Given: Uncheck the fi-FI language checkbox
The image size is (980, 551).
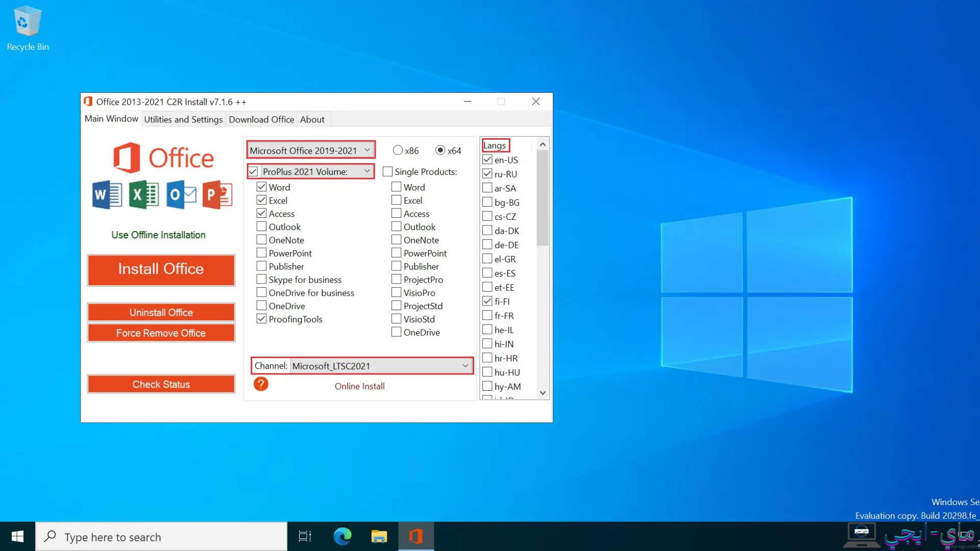Looking at the screenshot, I should tap(487, 302).
